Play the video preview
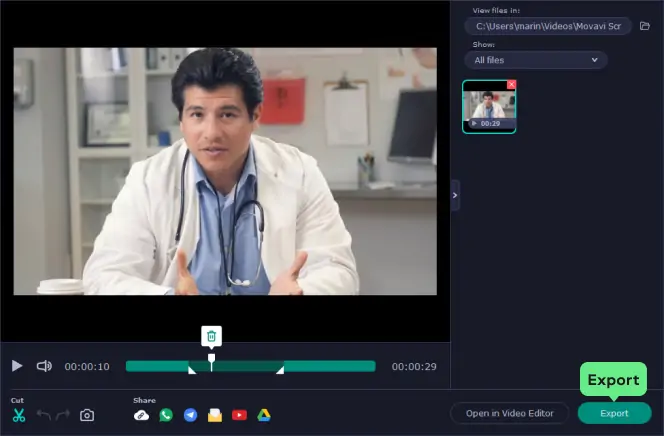This screenshot has height=436, width=664. click(17, 366)
